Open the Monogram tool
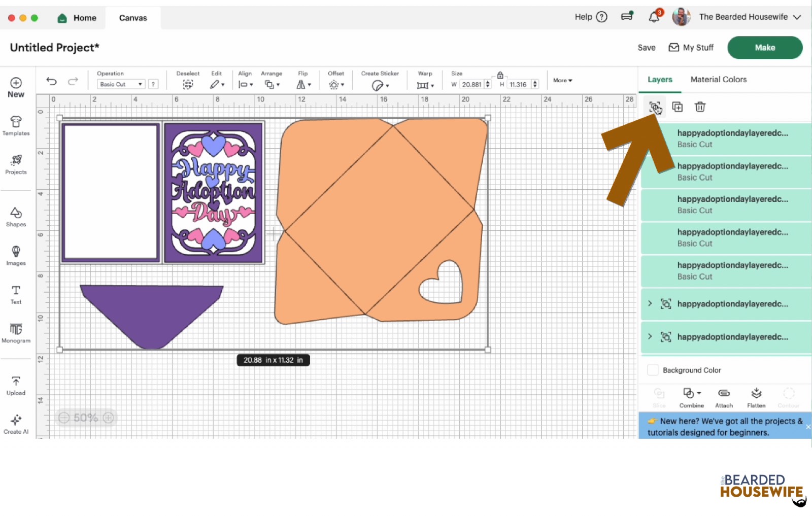Image resolution: width=812 pixels, height=516 pixels. point(16,333)
